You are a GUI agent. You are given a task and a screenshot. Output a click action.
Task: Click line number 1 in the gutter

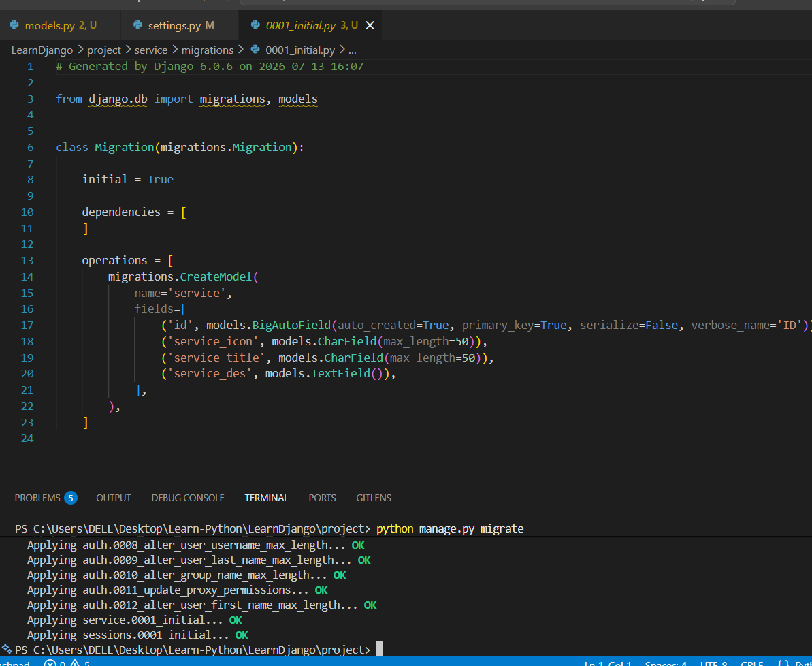tap(30, 66)
